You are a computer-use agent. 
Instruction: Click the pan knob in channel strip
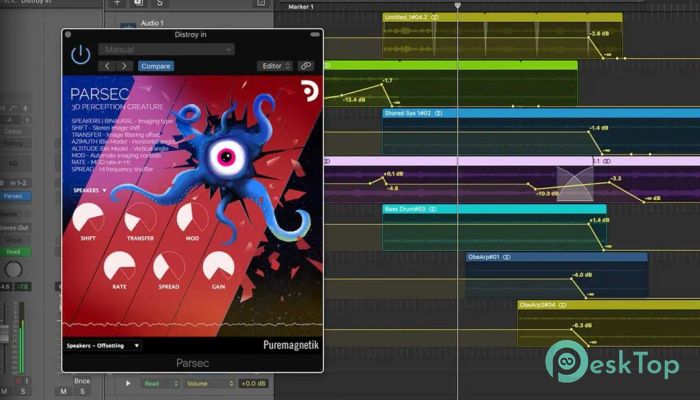click(13, 270)
